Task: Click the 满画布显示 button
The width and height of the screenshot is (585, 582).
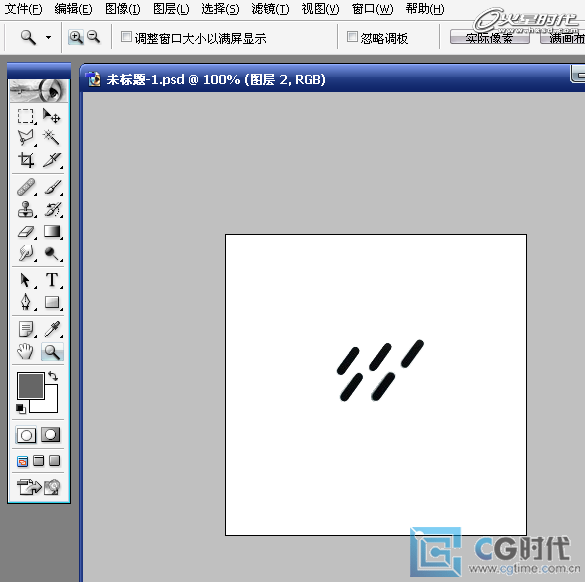Action: pos(563,37)
